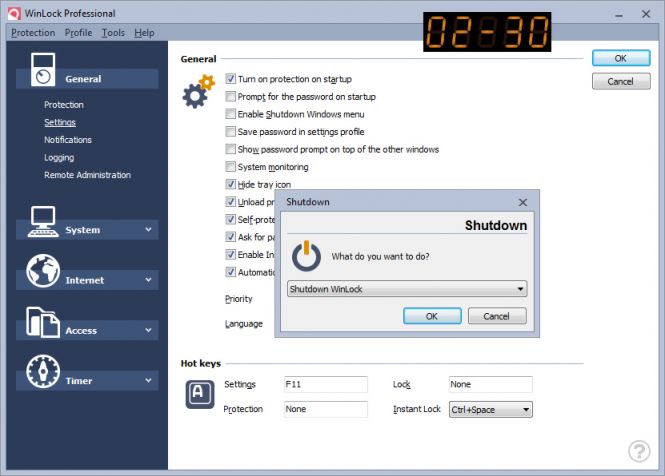Toggle the Automatic checkbox
The width and height of the screenshot is (665, 476).
click(x=230, y=272)
